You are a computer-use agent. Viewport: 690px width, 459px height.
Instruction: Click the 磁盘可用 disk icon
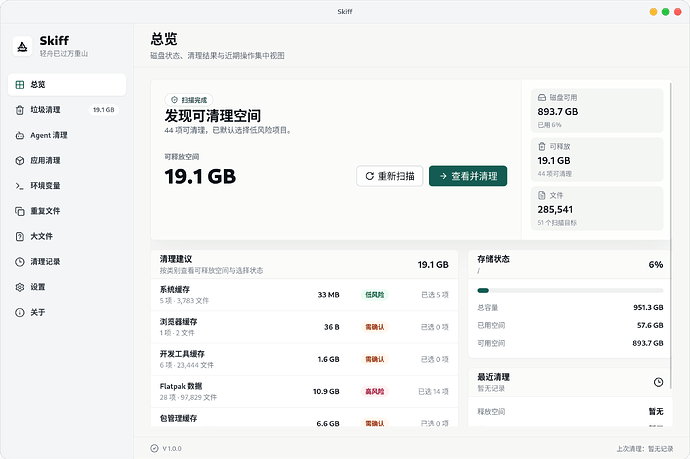[x=542, y=98]
